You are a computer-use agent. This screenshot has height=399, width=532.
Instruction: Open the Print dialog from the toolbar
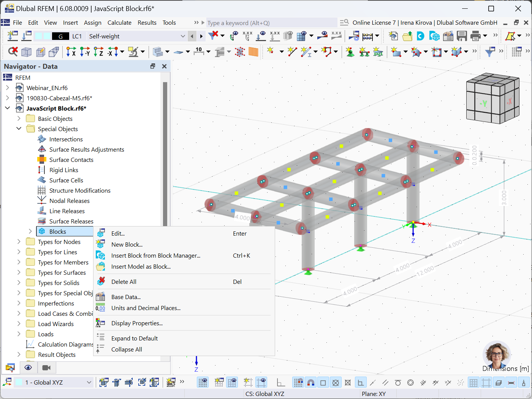pyautogui.click(x=475, y=36)
